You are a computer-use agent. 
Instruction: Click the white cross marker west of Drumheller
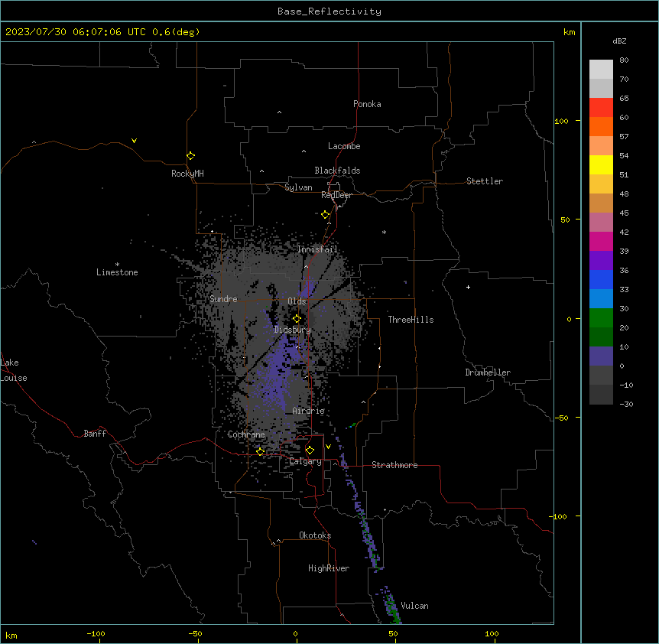(x=468, y=287)
